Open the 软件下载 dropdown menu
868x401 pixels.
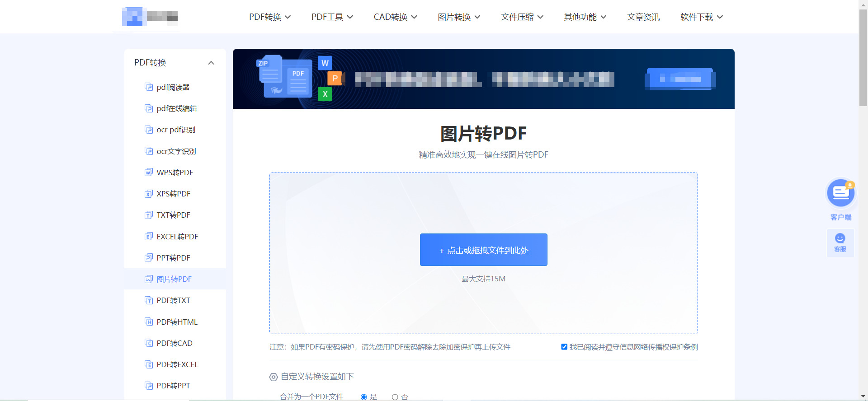(702, 17)
